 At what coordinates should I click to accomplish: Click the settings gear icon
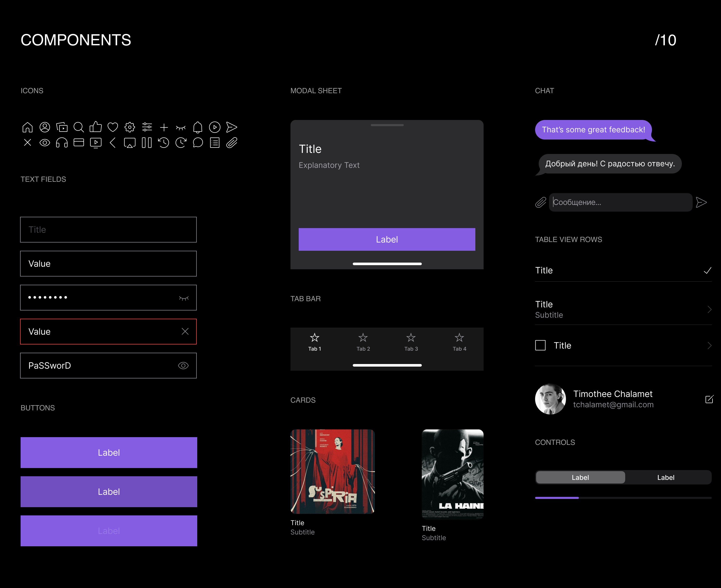click(130, 127)
